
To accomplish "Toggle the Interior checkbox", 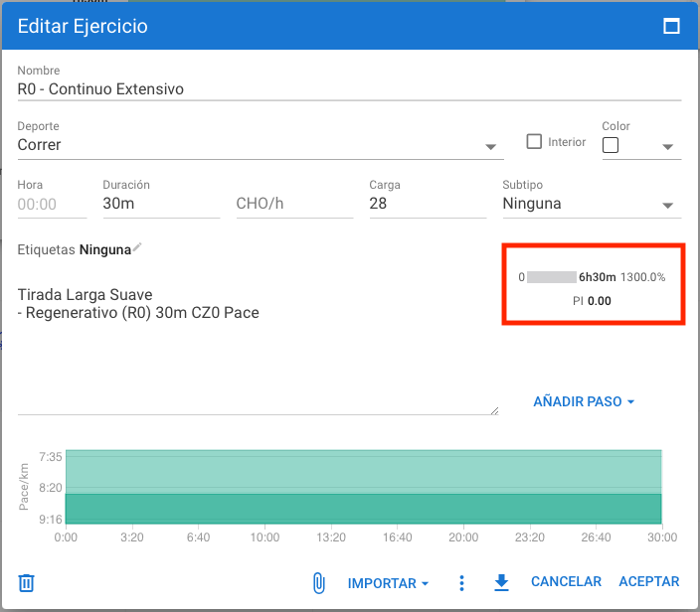I will click(x=534, y=142).
